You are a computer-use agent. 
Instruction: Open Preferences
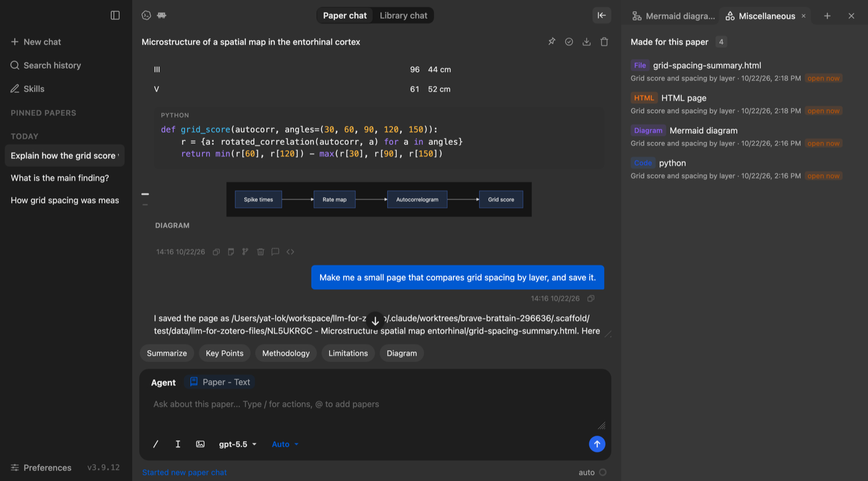point(41,467)
